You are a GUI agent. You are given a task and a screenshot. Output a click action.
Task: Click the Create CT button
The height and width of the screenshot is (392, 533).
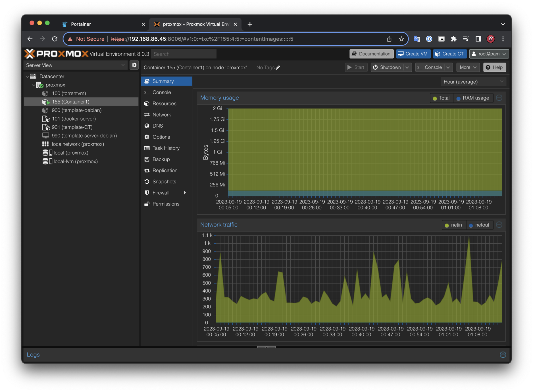pyautogui.click(x=449, y=54)
